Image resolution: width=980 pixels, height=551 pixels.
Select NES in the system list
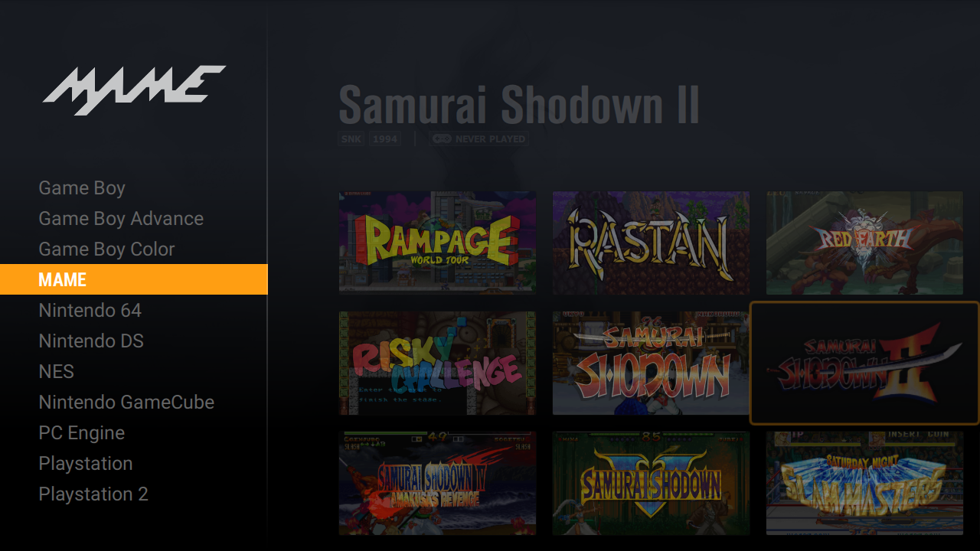(57, 371)
